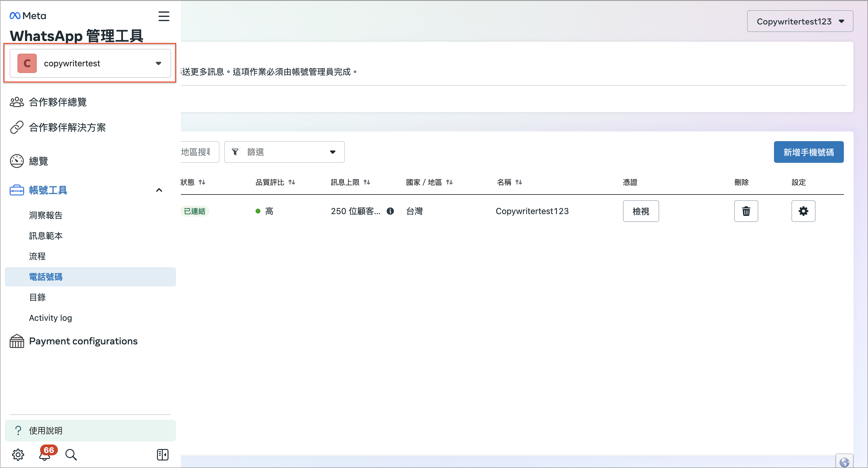The image size is (868, 468).
Task: Open the Copywritertest123 account selector
Action: (800, 21)
